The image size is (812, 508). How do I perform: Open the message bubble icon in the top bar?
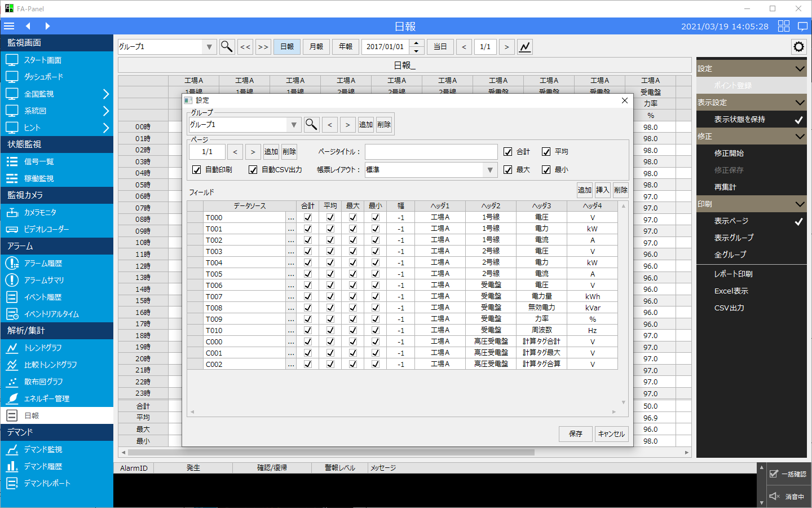point(803,26)
